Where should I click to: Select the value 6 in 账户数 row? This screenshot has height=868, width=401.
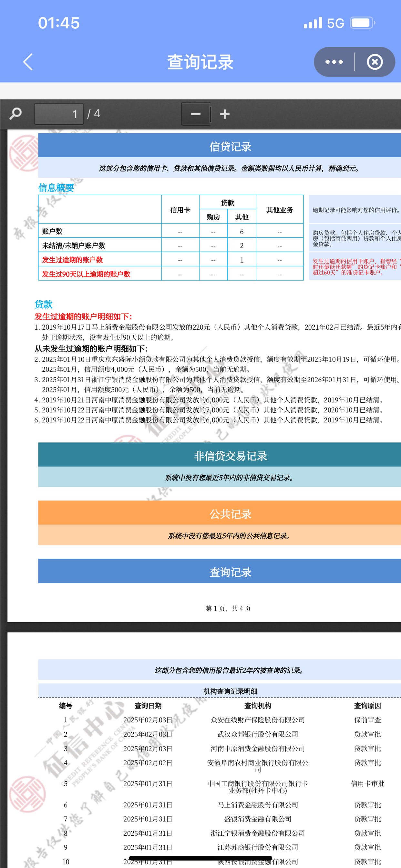click(242, 232)
